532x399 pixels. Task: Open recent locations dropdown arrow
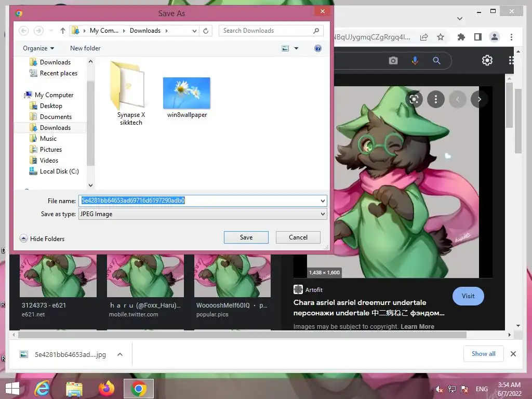pyautogui.click(x=51, y=31)
